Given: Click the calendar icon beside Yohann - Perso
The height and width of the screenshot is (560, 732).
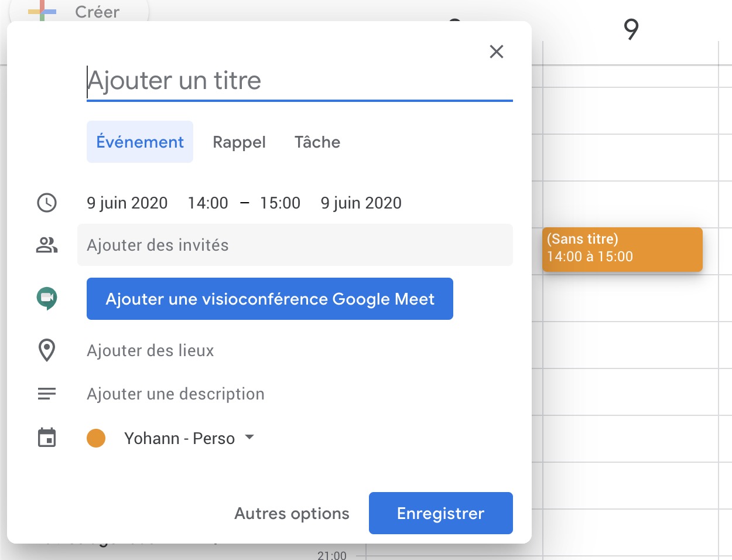Looking at the screenshot, I should pyautogui.click(x=47, y=438).
